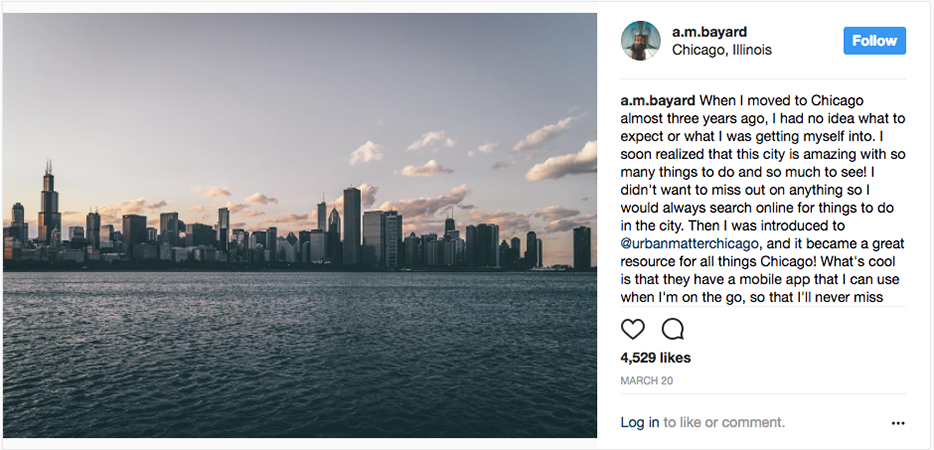Click the bold a.m.bayard name starting the caption
This screenshot has height=450, width=934.
(657, 101)
